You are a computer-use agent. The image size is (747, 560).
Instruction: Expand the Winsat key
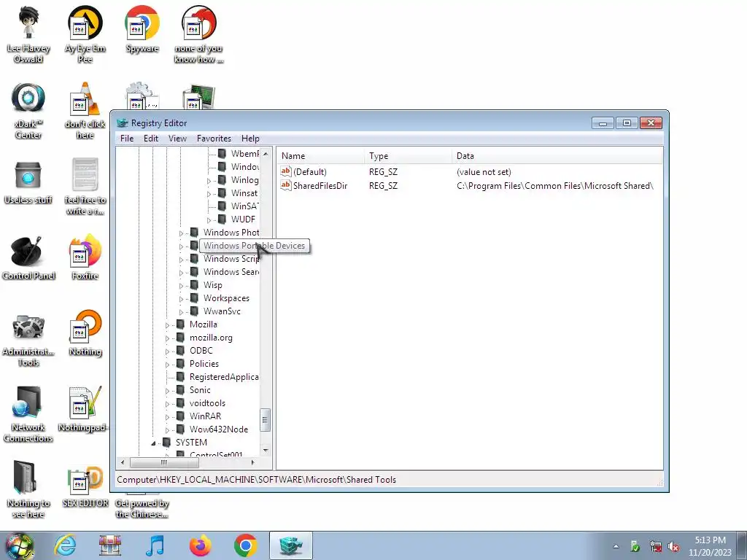[209, 194]
